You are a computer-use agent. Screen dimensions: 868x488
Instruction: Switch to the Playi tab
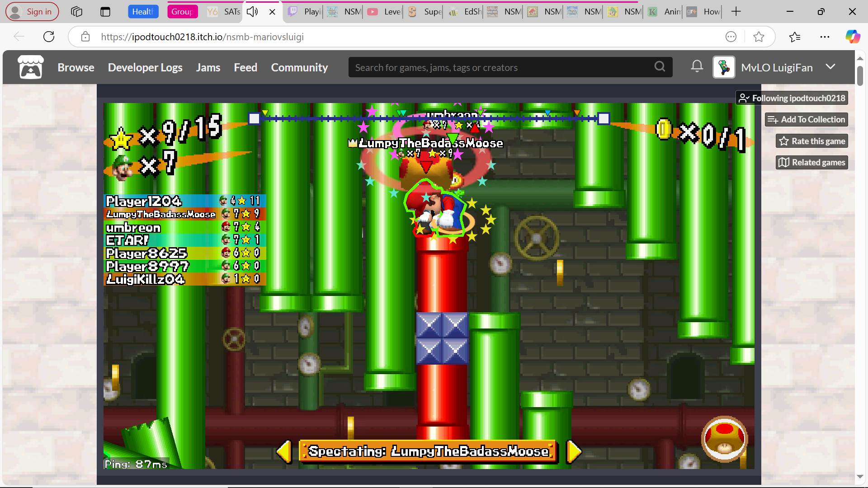[304, 12]
